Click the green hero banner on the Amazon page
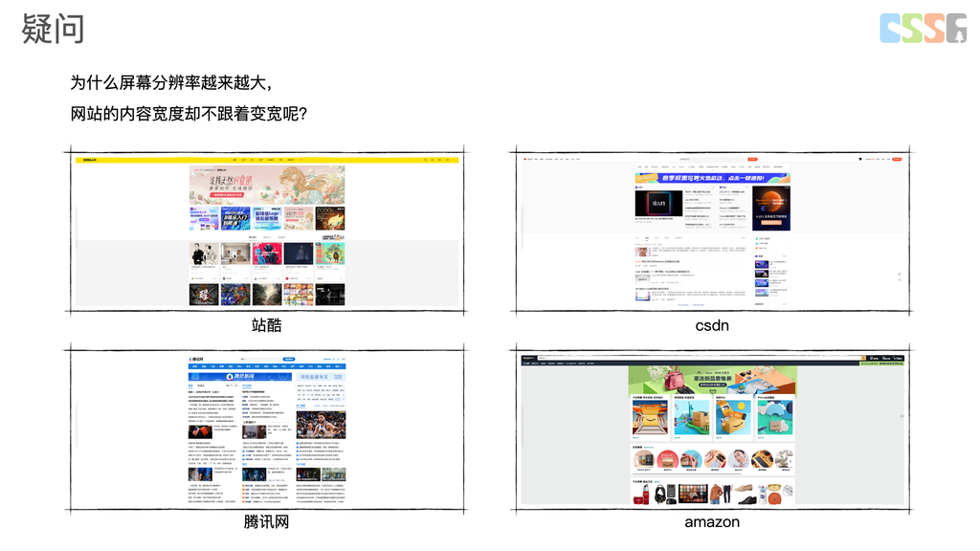This screenshot has width=980, height=551. tap(712, 380)
